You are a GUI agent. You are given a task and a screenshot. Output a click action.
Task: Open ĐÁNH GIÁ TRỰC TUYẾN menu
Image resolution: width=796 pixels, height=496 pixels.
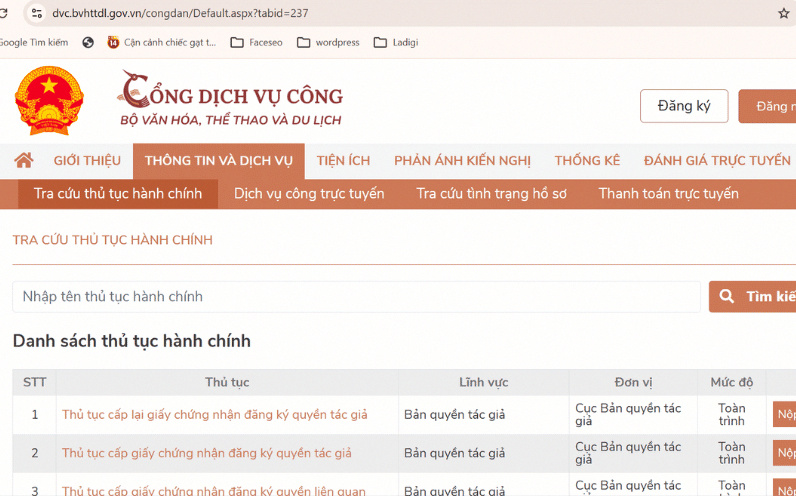717,161
